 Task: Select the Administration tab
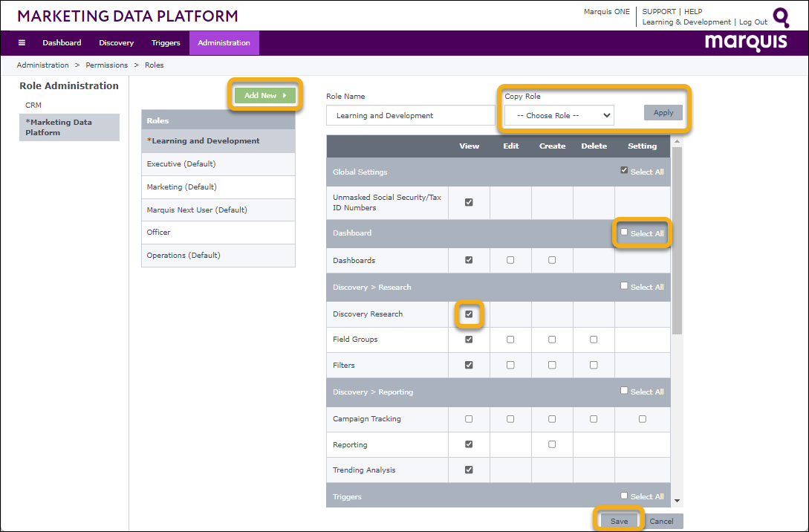click(224, 43)
